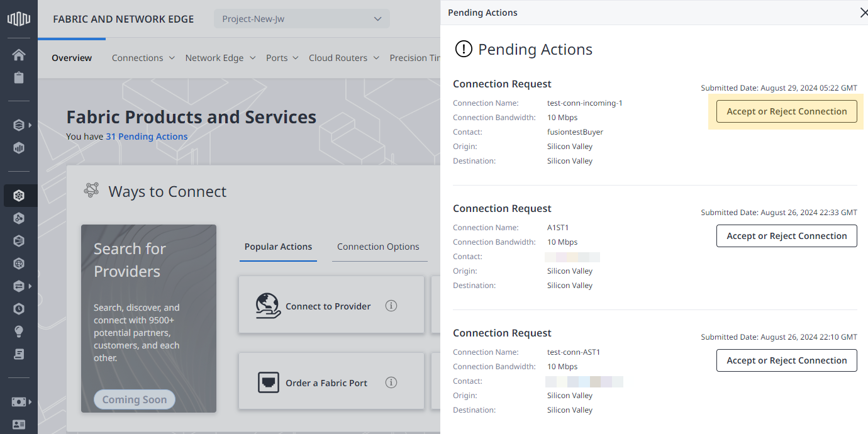This screenshot has height=434, width=868.
Task: Click the Pending Actions exclamation icon
Action: click(x=464, y=49)
